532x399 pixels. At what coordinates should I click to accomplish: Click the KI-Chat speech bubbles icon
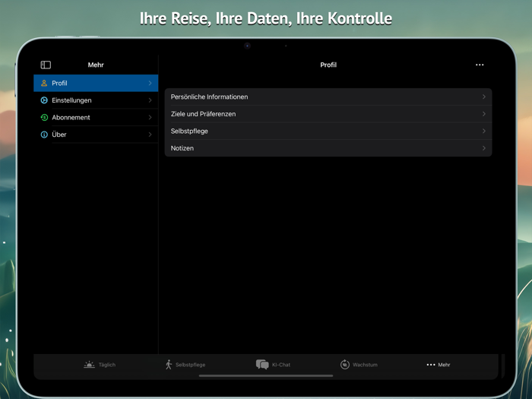click(262, 365)
